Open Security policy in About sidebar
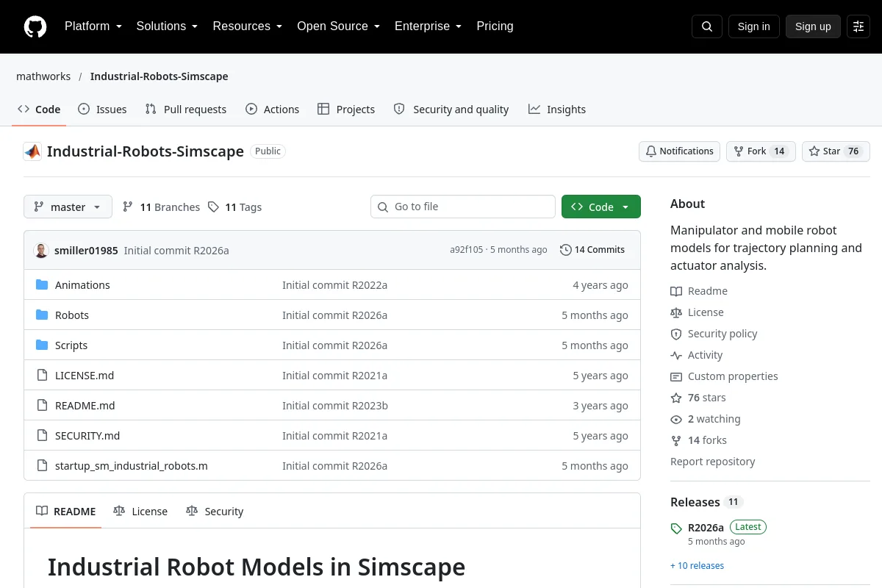Viewport: 882px width, 588px height. 714,334
